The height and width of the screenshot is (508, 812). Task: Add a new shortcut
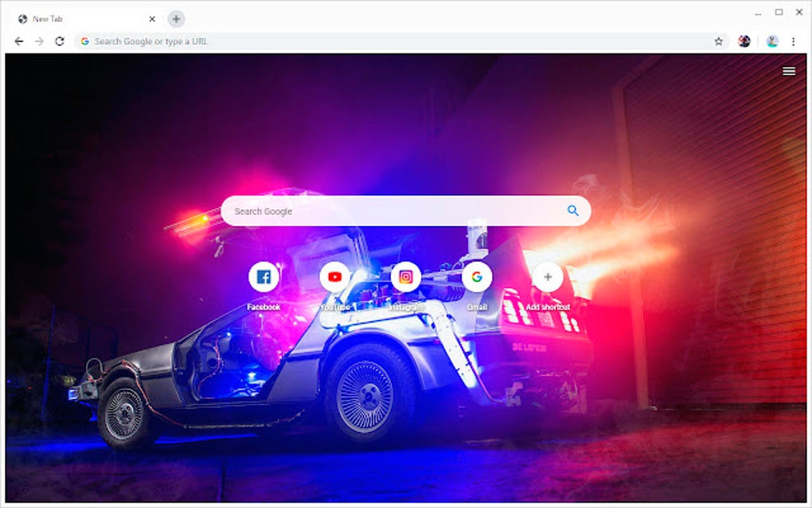(548, 277)
